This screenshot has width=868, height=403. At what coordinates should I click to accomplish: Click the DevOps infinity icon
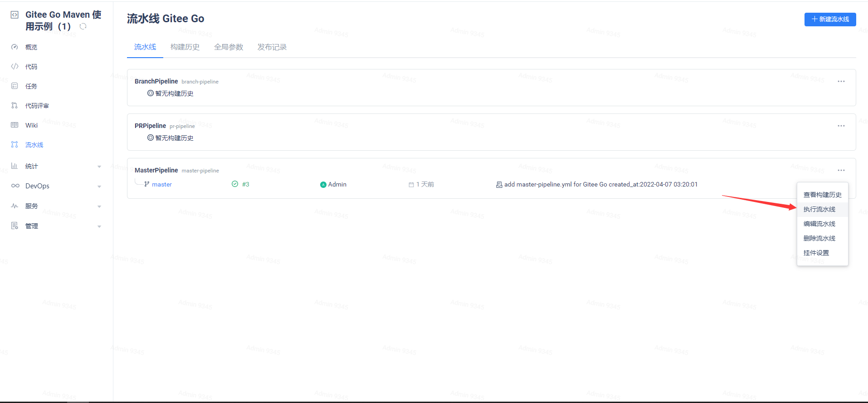coord(15,186)
